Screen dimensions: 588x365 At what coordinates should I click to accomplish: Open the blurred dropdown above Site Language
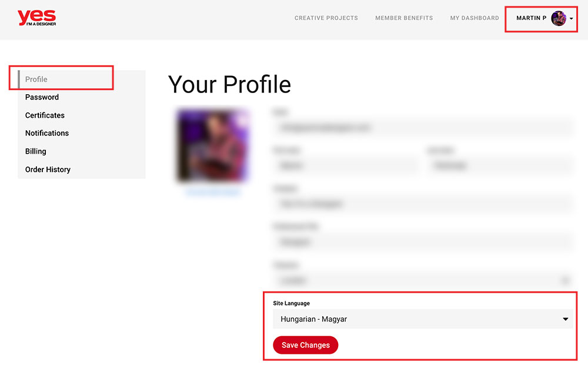[x=422, y=280]
